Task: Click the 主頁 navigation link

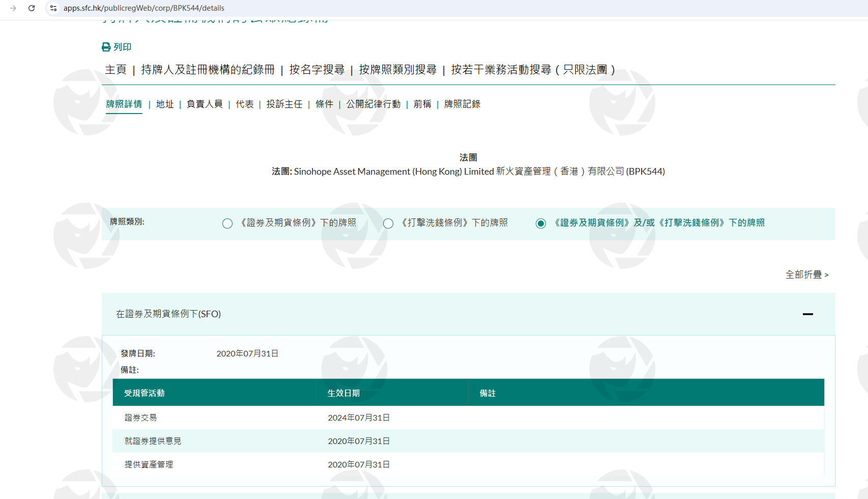Action: click(115, 70)
